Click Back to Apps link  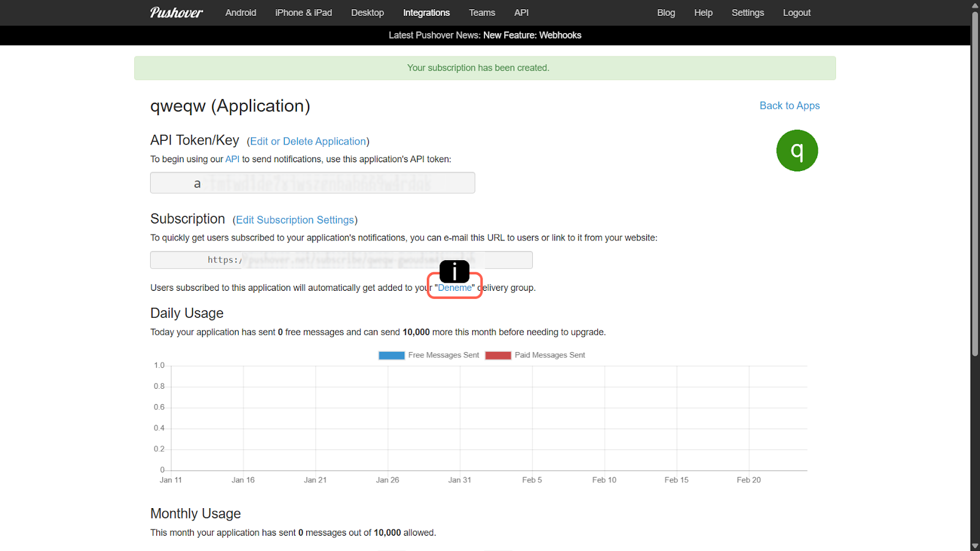coord(790,106)
